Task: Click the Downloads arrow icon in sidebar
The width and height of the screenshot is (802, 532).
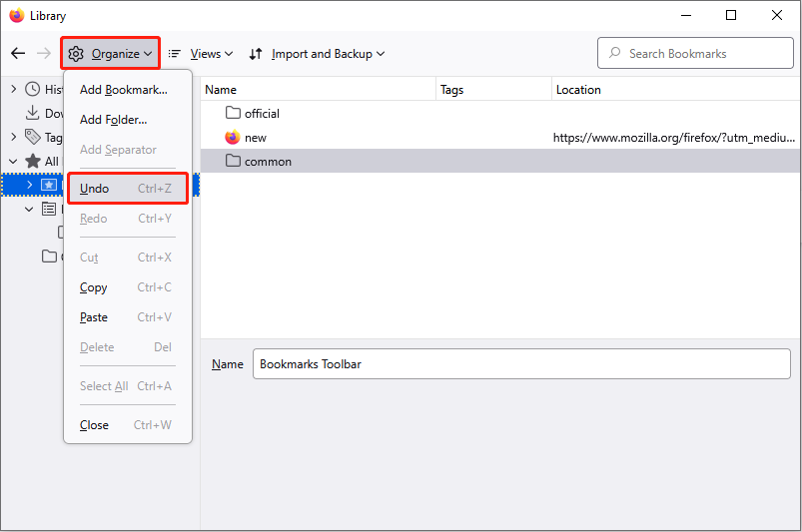Action: tap(33, 114)
